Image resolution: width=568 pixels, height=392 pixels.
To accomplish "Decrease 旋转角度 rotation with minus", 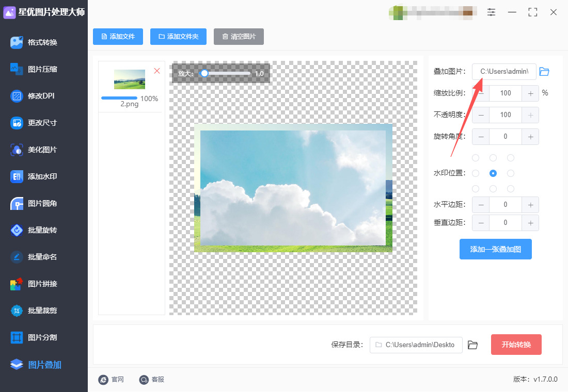I will pos(481,137).
